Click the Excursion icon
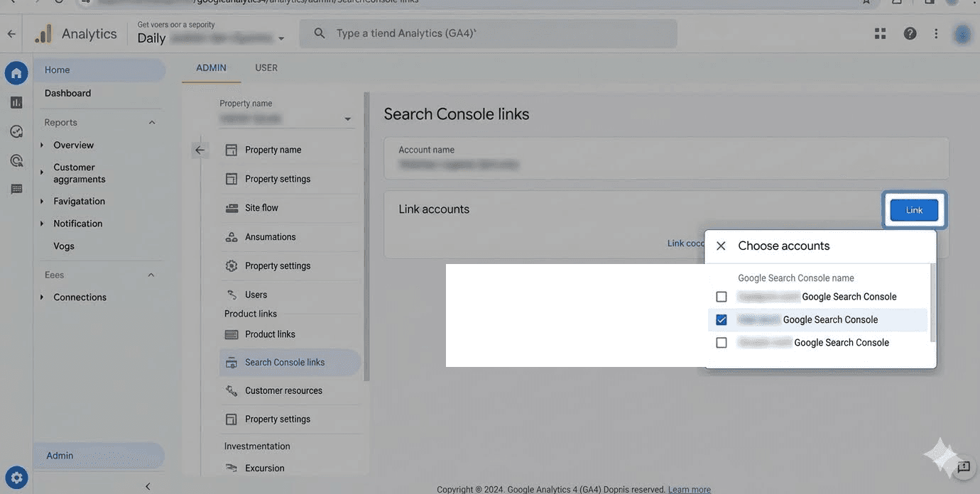The height and width of the screenshot is (494, 980). tap(231, 468)
